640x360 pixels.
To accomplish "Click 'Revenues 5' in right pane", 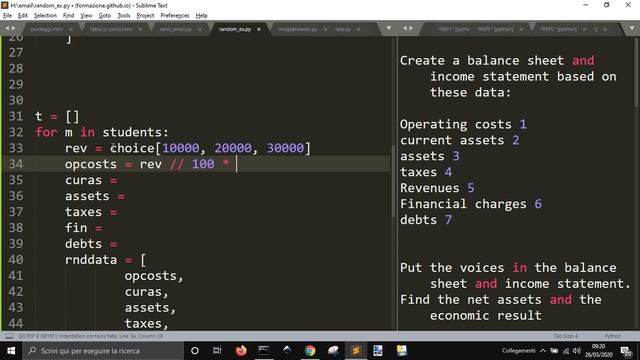I will coord(437,188).
